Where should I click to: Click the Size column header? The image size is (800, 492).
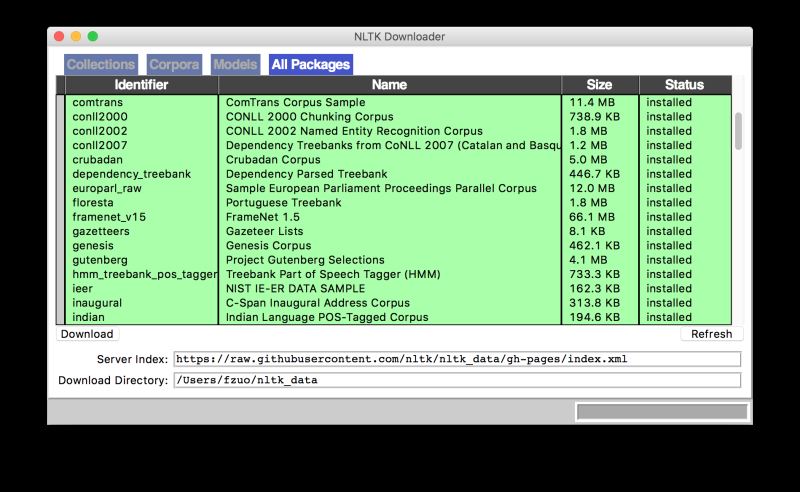(599, 85)
